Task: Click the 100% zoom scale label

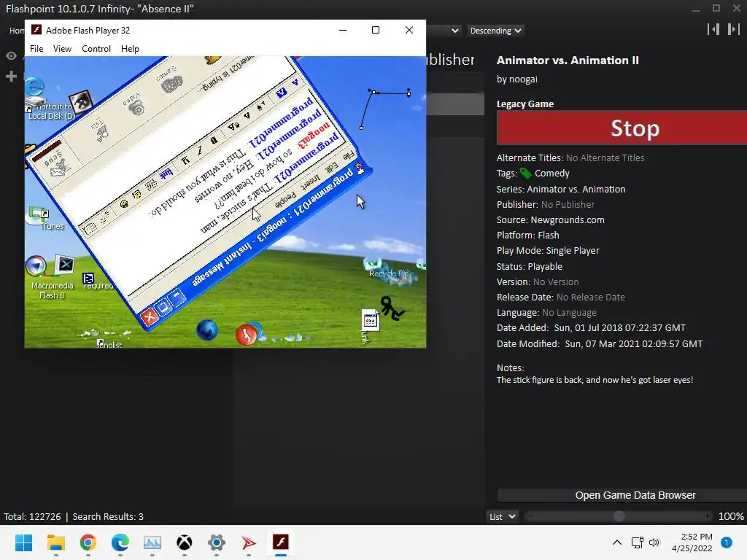Action: point(731,517)
